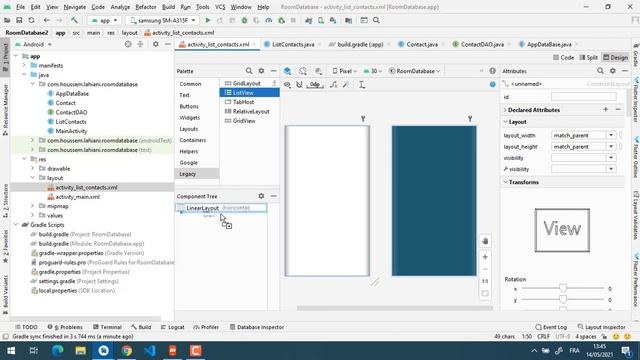Add a declared attribute with plus icon
Screen dimensions: 640x360
606,109
